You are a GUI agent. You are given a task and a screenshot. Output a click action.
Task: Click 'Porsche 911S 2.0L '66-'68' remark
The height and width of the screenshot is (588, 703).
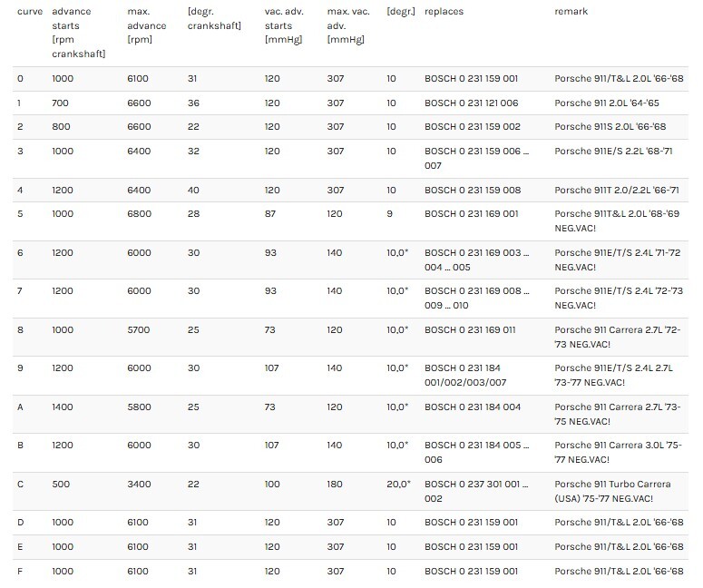(x=610, y=127)
